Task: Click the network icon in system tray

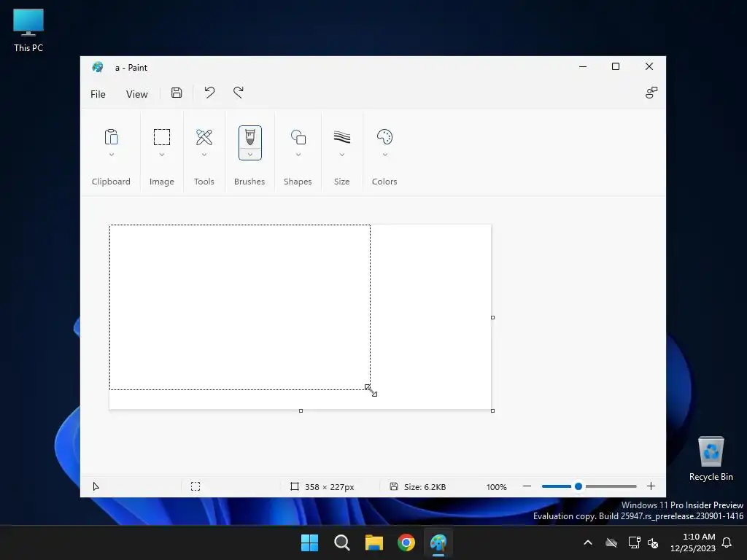Action: coord(634,542)
